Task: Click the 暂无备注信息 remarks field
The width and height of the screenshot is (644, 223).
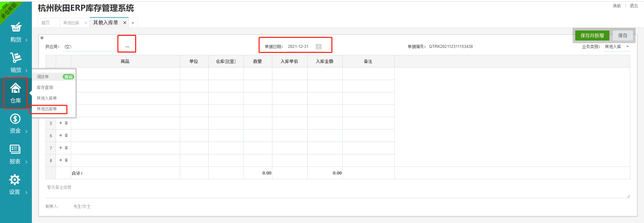Action: coord(338,191)
